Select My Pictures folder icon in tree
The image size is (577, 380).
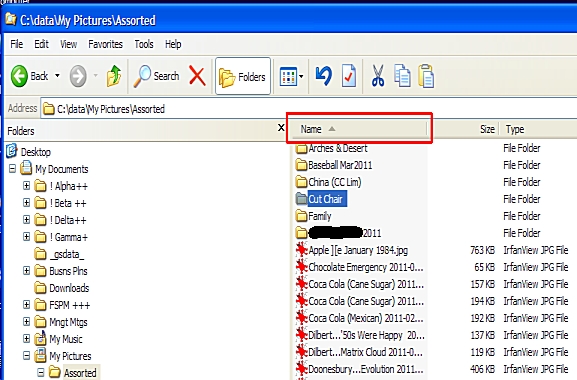pos(40,356)
